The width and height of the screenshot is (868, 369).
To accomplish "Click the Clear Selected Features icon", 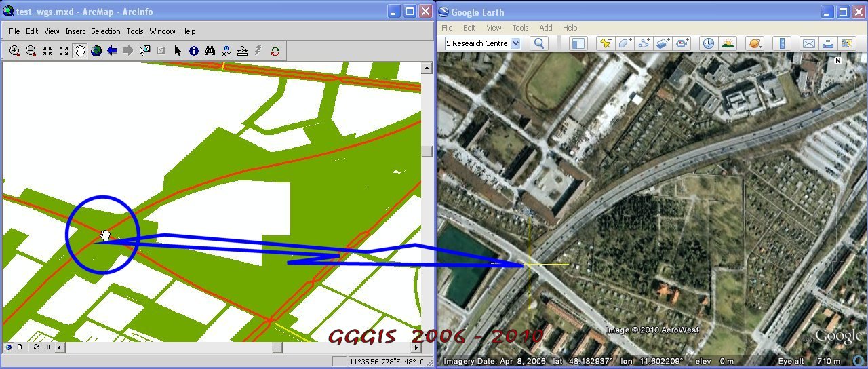I will point(161,51).
